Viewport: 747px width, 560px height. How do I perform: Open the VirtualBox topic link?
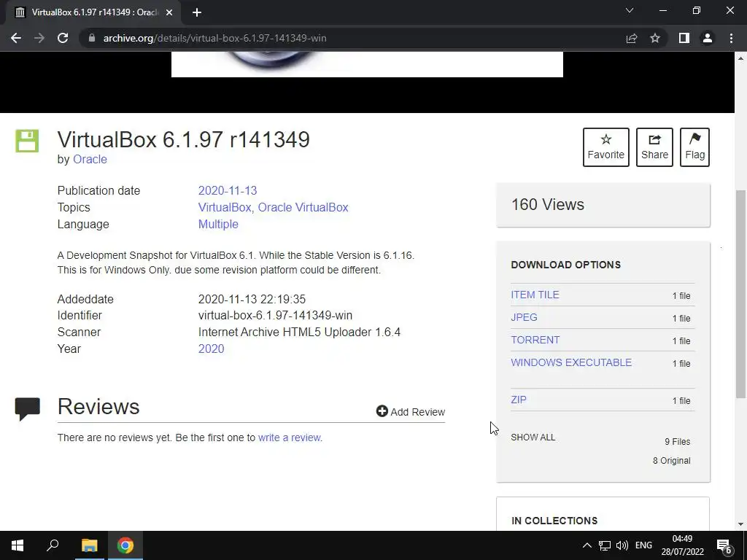[x=225, y=208]
